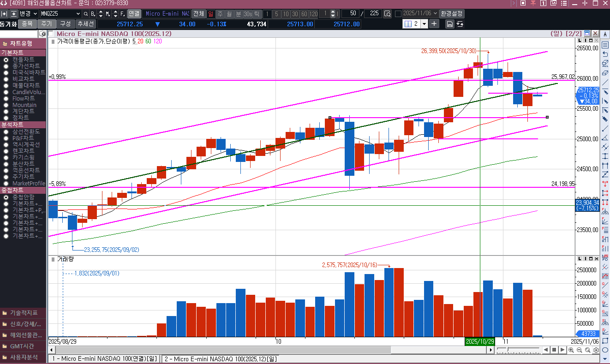Open the 추세선 tab
610x364 pixels.
tap(85, 24)
